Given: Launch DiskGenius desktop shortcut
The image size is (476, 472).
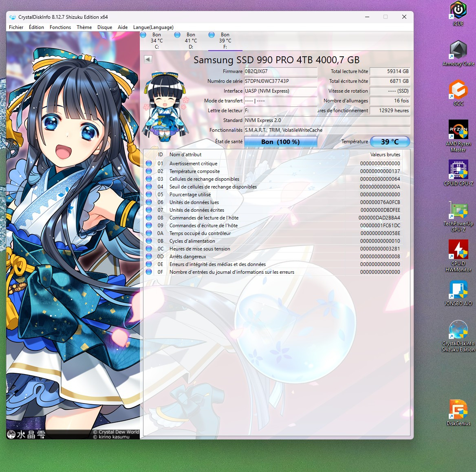Looking at the screenshot, I should coord(458,413).
